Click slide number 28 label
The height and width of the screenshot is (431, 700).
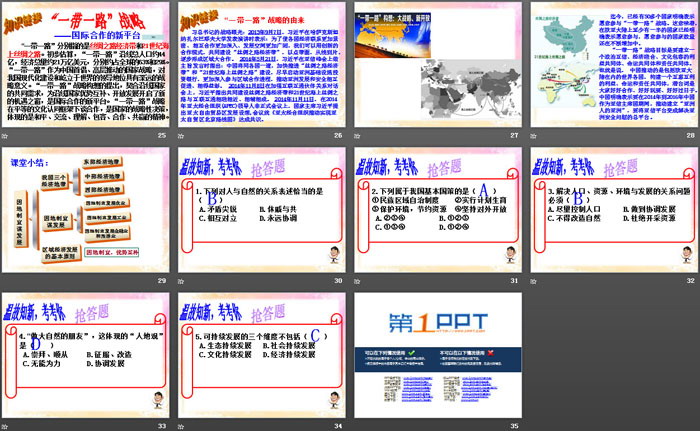pyautogui.click(x=691, y=135)
